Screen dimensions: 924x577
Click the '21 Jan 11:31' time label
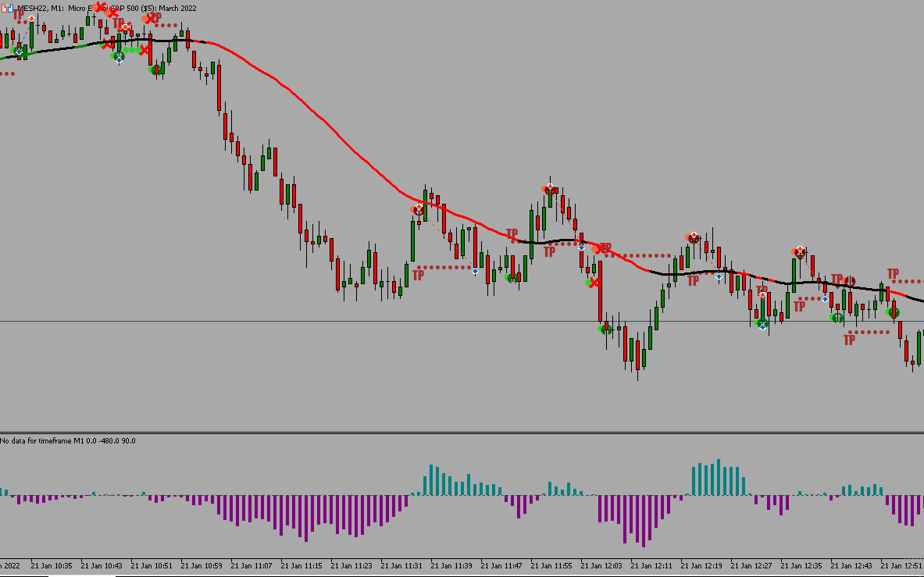pyautogui.click(x=401, y=566)
